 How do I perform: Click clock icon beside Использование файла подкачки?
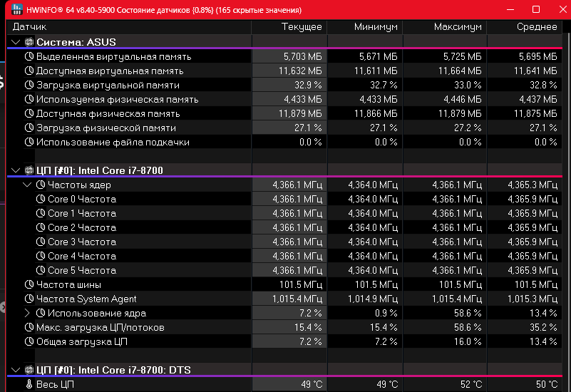[x=29, y=142]
